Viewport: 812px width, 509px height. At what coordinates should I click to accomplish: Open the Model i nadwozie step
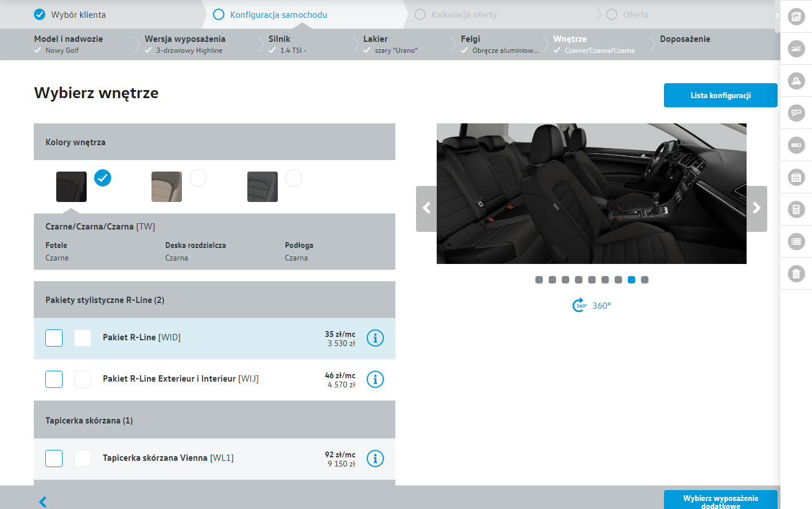[68, 44]
